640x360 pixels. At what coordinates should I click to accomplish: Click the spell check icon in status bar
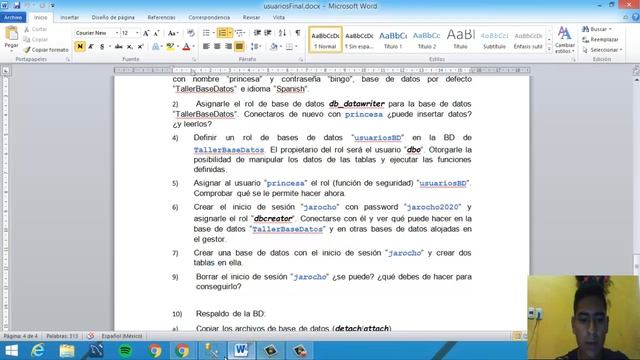tap(91, 336)
